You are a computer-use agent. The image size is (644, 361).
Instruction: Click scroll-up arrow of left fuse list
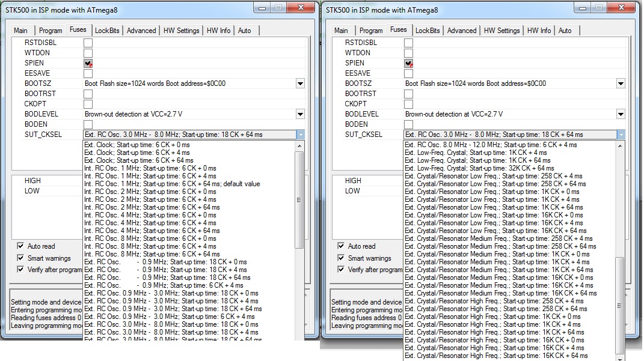[299, 146]
